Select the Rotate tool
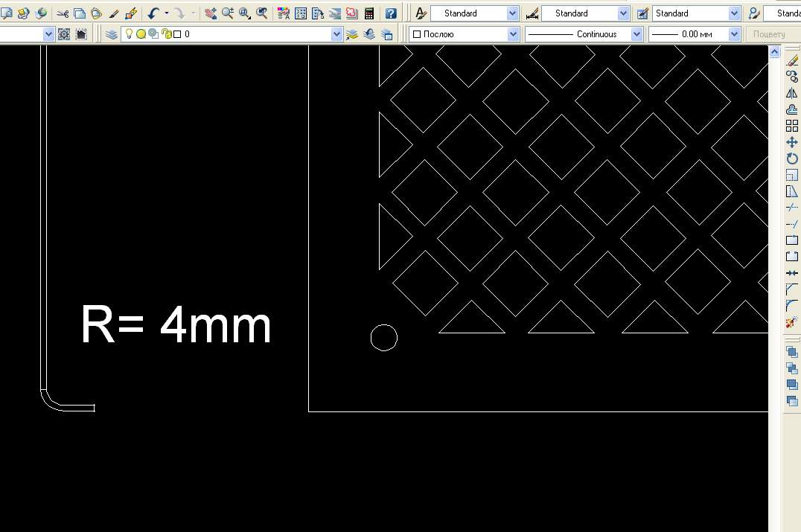 point(791,158)
